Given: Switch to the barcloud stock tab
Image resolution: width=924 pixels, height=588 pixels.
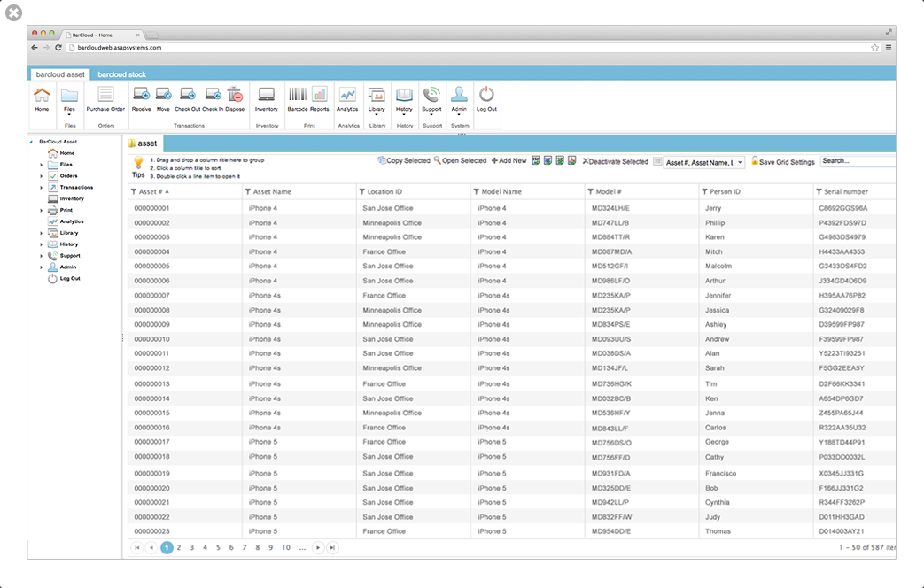Looking at the screenshot, I should (x=121, y=74).
